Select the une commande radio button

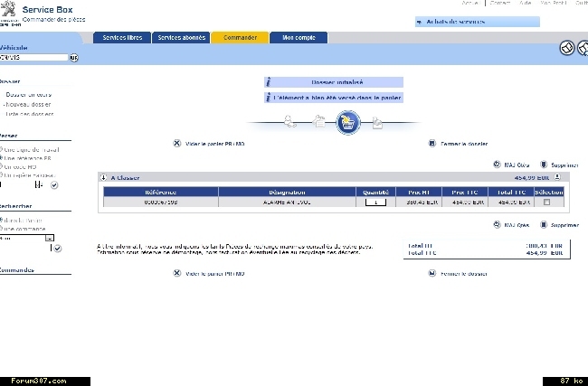[1, 228]
